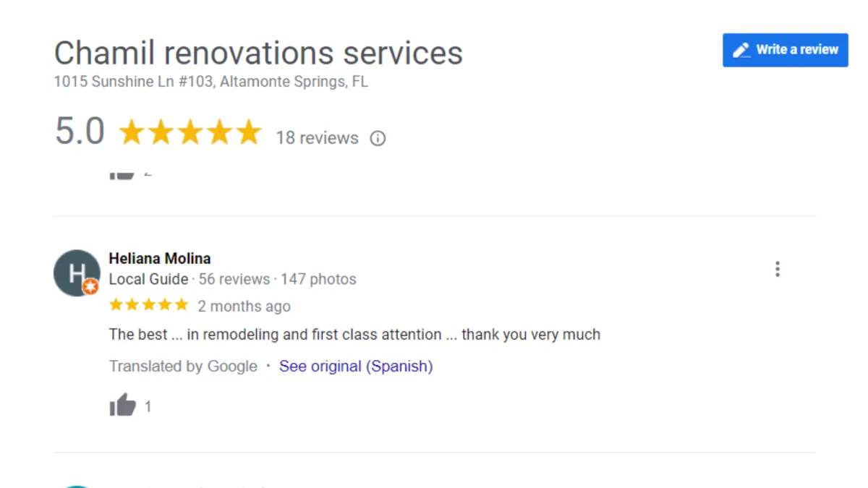868x488 pixels.
Task: Like Heliana Molina's review with thumbs up
Action: [122, 406]
